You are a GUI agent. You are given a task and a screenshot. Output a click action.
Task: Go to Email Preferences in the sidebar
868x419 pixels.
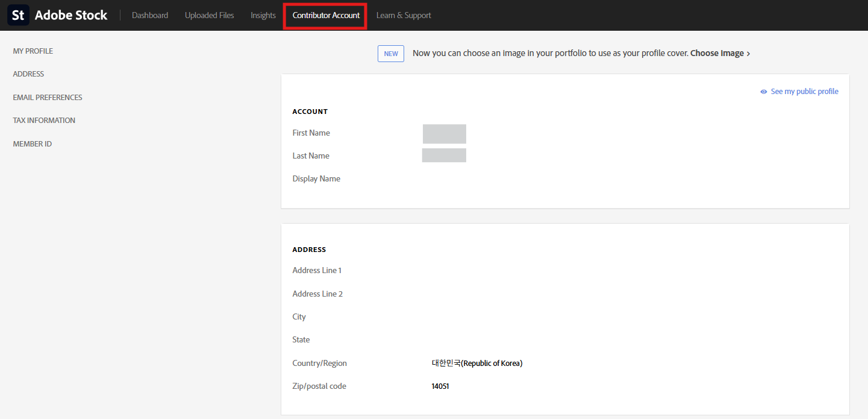coord(48,98)
